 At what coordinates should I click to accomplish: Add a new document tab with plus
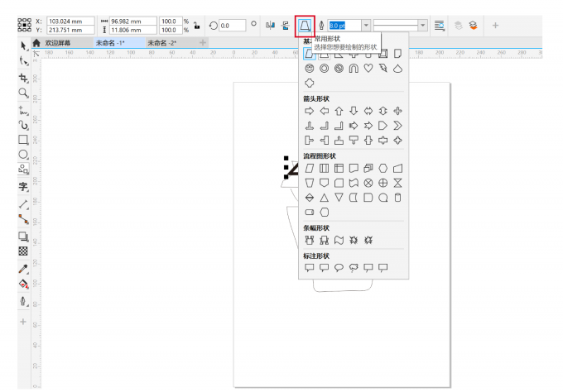pos(203,42)
